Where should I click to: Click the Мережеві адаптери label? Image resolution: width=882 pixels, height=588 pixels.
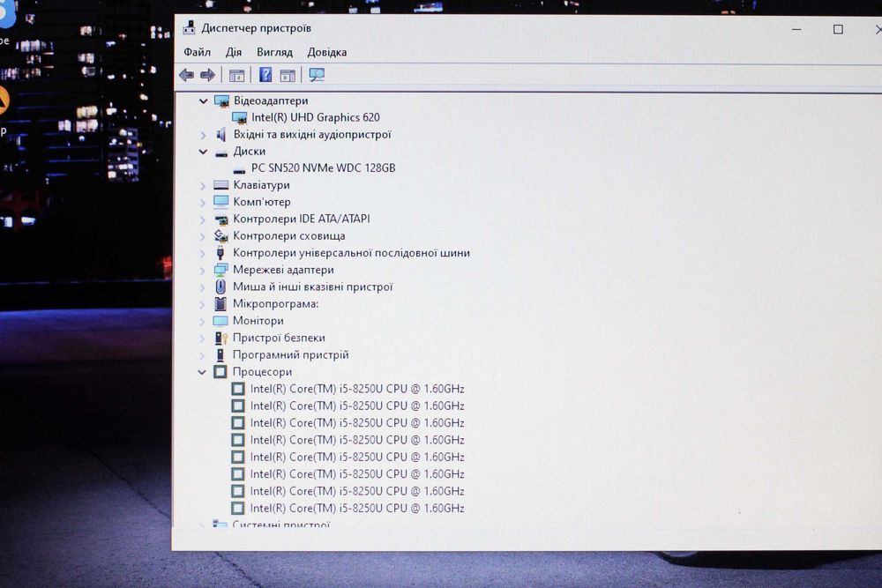coord(283,270)
